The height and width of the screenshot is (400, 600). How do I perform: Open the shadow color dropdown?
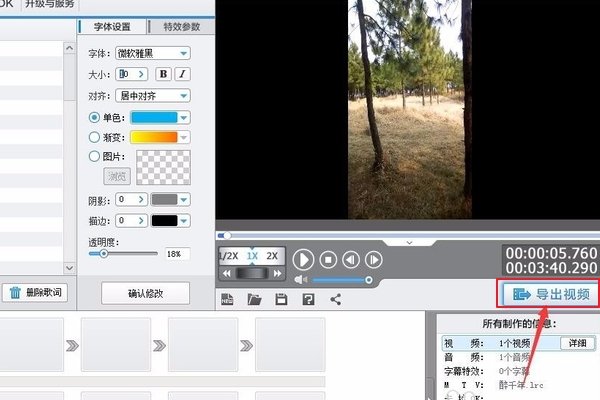[x=184, y=199]
